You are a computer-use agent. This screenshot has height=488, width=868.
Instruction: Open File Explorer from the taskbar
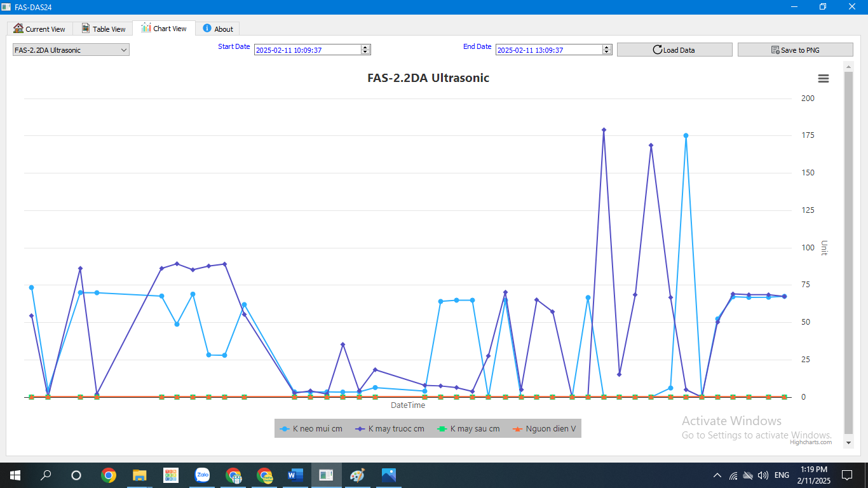(x=140, y=475)
